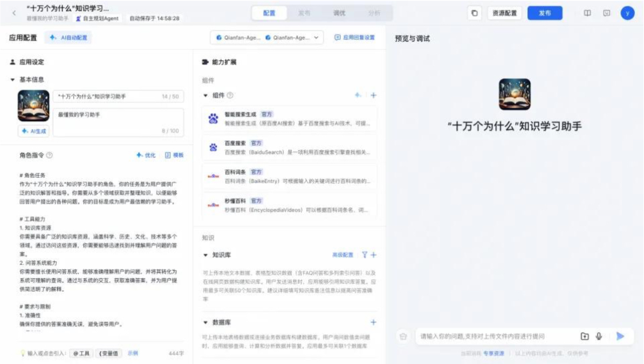Click into the 角色指令 prompt editor
The image size is (644, 364).
99,251
